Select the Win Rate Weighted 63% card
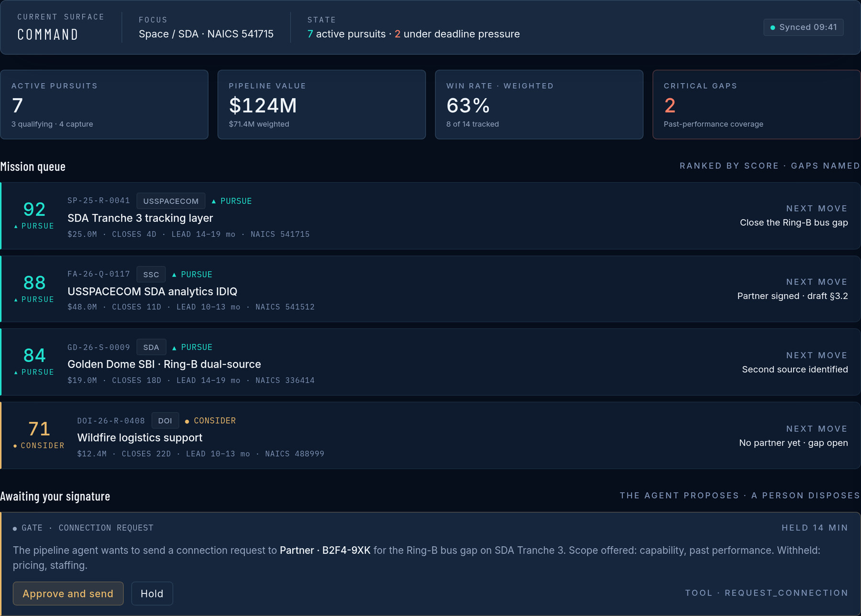This screenshot has width=861, height=616. [539, 105]
